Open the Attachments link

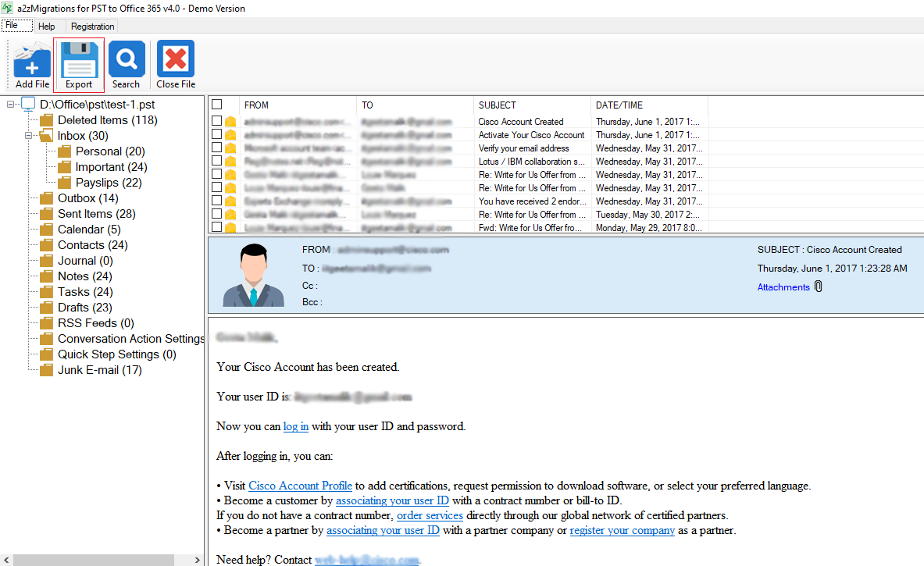coord(783,287)
